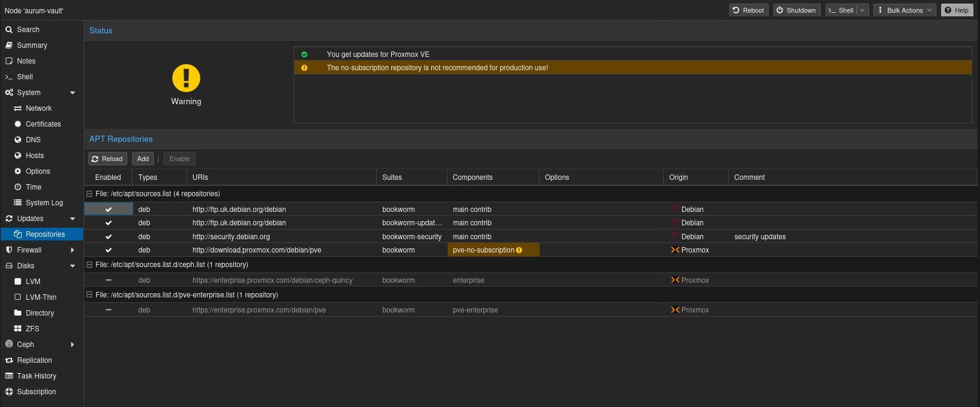Click the Help button
This screenshot has width=980, height=407.
pos(957,10)
